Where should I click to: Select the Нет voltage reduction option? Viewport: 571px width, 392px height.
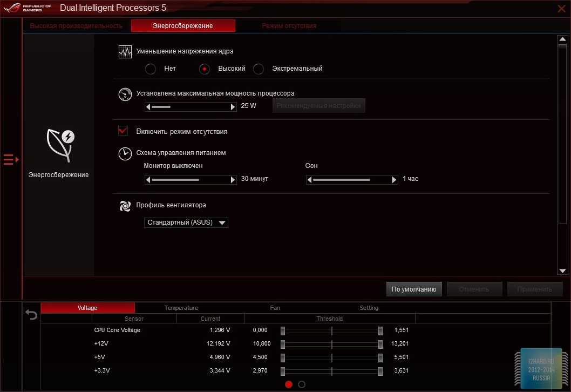click(151, 69)
